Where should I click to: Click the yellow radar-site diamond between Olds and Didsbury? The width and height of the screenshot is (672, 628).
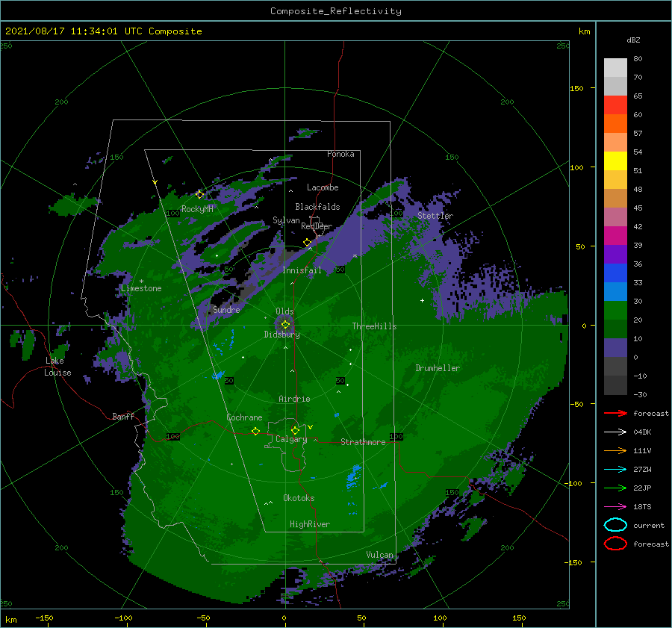pyautogui.click(x=285, y=325)
